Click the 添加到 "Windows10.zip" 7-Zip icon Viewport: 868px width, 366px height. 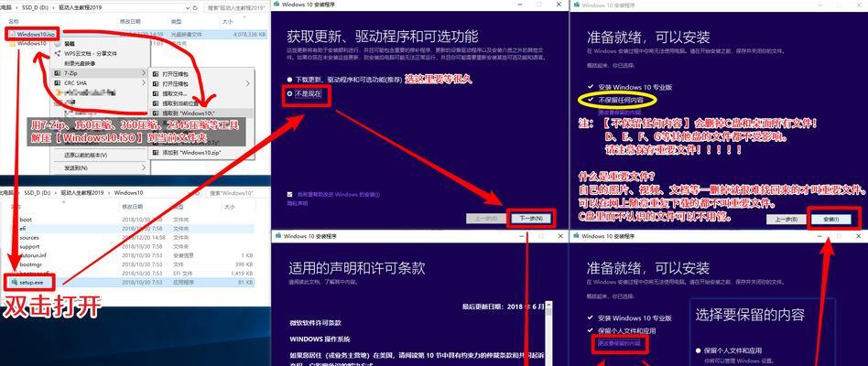156,152
